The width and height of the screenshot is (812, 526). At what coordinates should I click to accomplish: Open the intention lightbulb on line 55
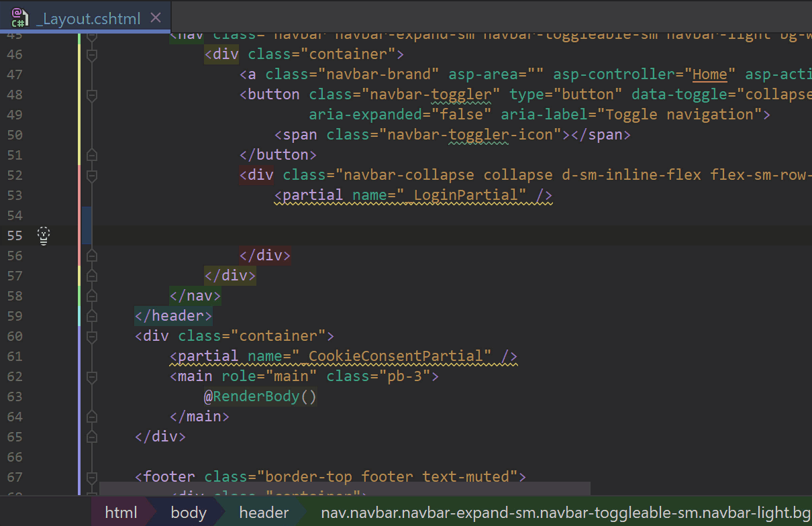click(x=43, y=235)
